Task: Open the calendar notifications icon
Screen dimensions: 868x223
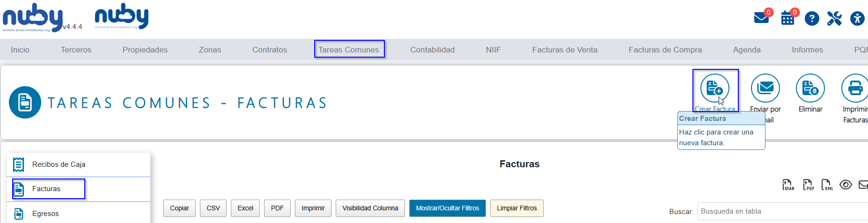Action: click(787, 19)
